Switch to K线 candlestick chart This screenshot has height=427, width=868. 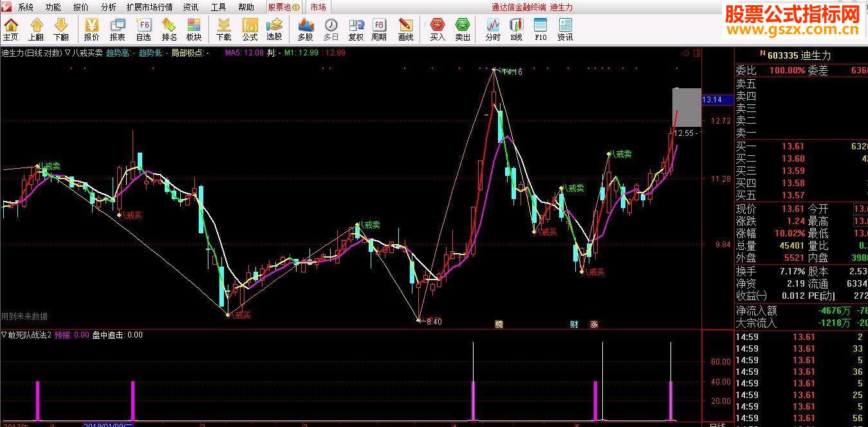point(516,29)
